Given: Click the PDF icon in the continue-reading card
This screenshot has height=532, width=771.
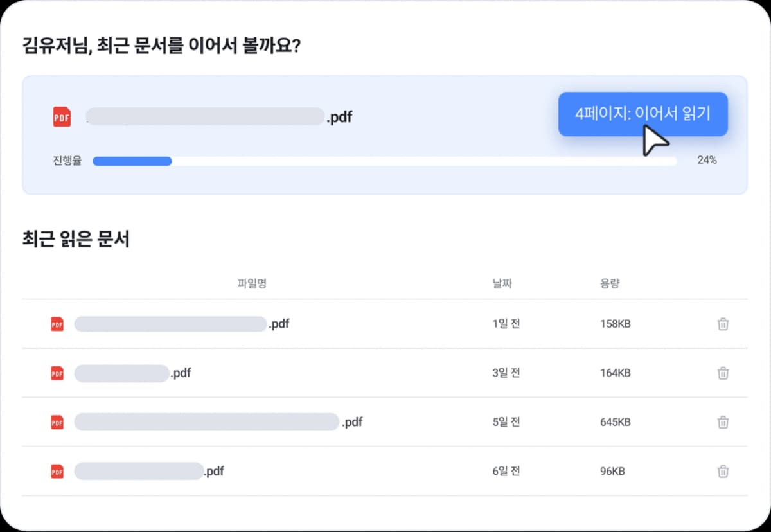Looking at the screenshot, I should point(62,117).
